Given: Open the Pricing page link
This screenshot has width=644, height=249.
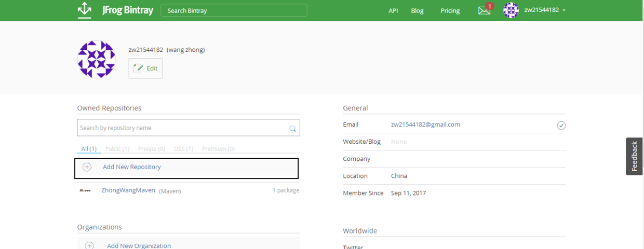Looking at the screenshot, I should (450, 10).
